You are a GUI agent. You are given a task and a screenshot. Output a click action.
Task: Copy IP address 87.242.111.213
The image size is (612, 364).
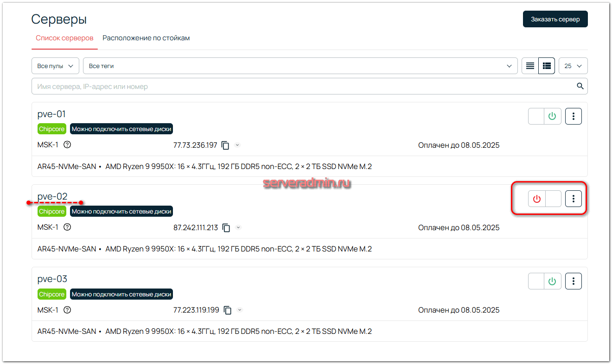pos(226,228)
